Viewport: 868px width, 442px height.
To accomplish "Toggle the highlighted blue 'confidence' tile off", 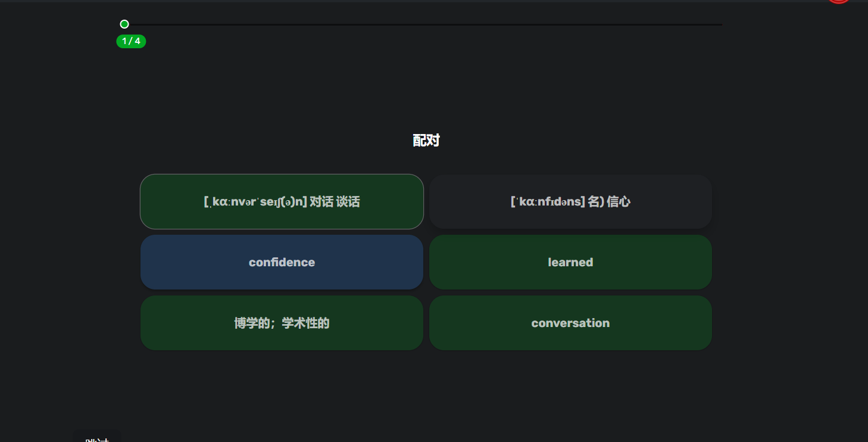I will (x=282, y=262).
